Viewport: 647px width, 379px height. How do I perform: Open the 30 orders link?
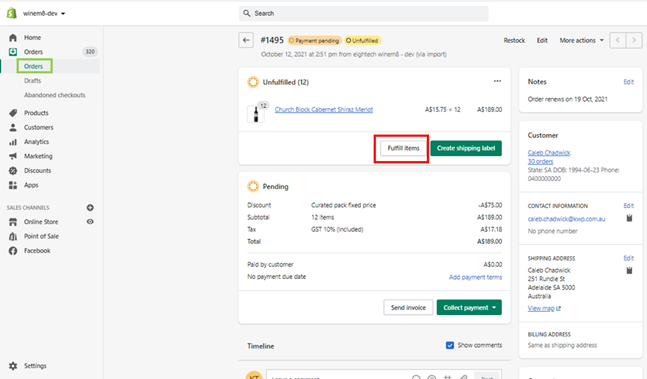pos(540,161)
